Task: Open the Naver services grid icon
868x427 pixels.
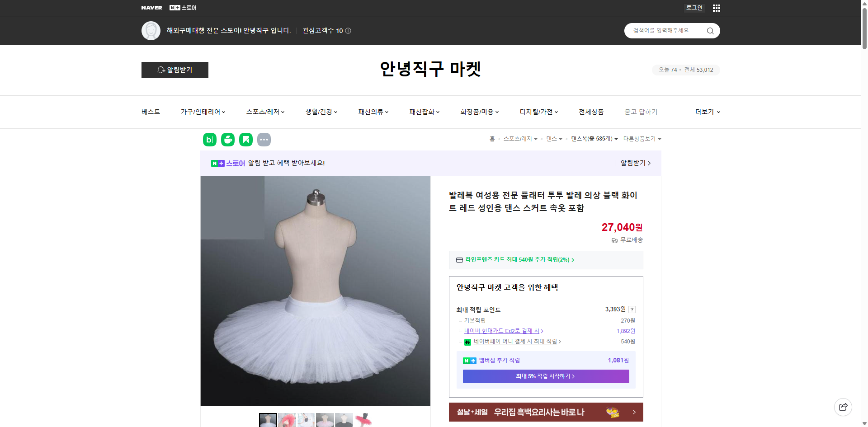Action: (716, 8)
